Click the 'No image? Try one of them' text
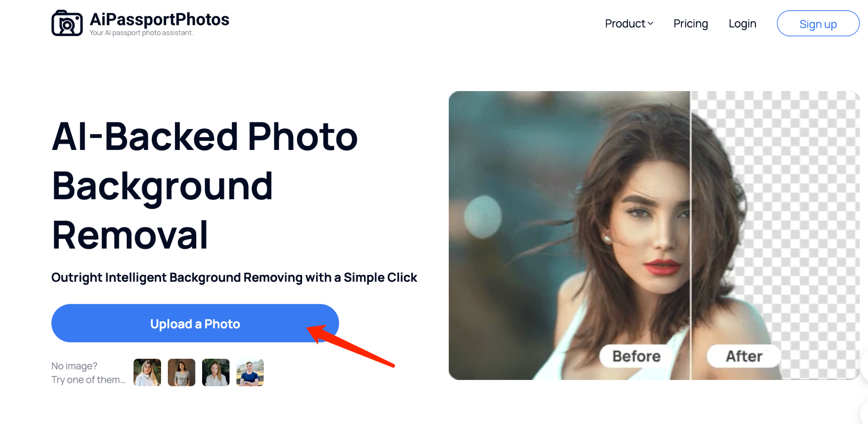Image resolution: width=868 pixels, height=424 pixels. 88,373
